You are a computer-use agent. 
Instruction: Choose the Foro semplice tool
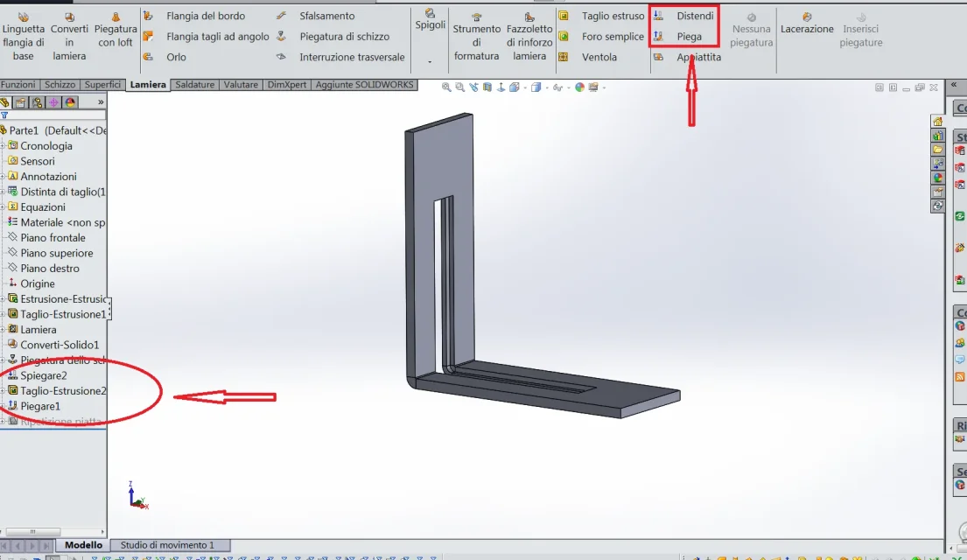[x=601, y=37]
